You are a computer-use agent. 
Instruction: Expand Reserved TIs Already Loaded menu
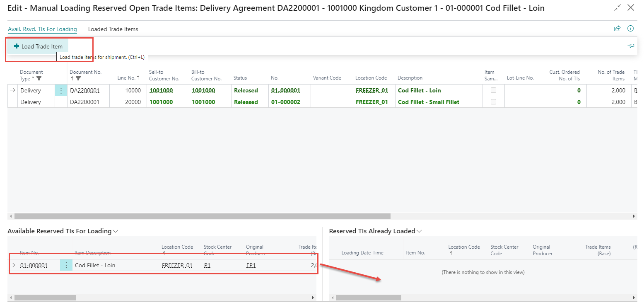pos(420,231)
